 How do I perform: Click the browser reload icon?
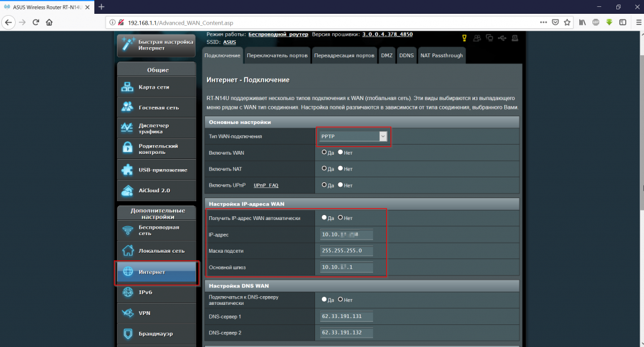[36, 23]
